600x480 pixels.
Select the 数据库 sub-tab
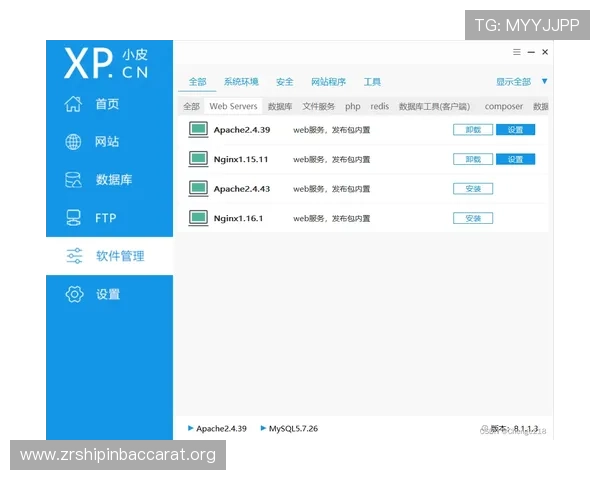click(280, 106)
